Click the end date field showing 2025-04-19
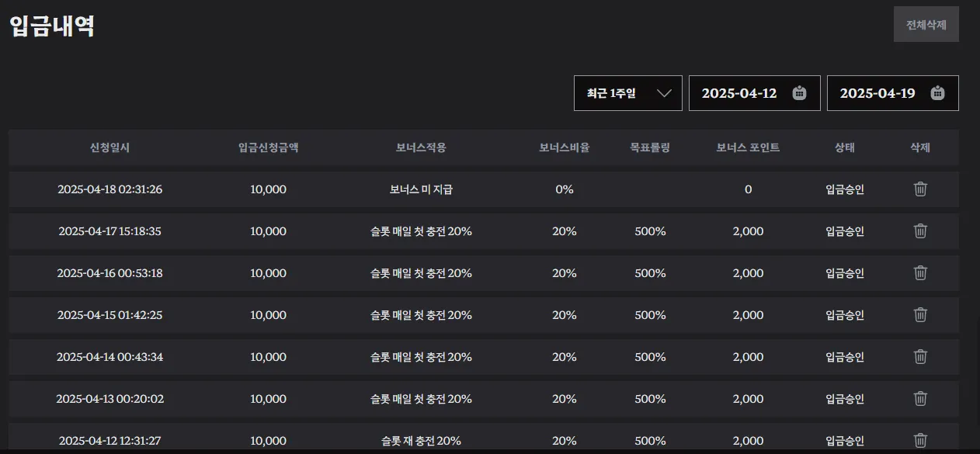This screenshot has width=980, height=454. click(893, 93)
